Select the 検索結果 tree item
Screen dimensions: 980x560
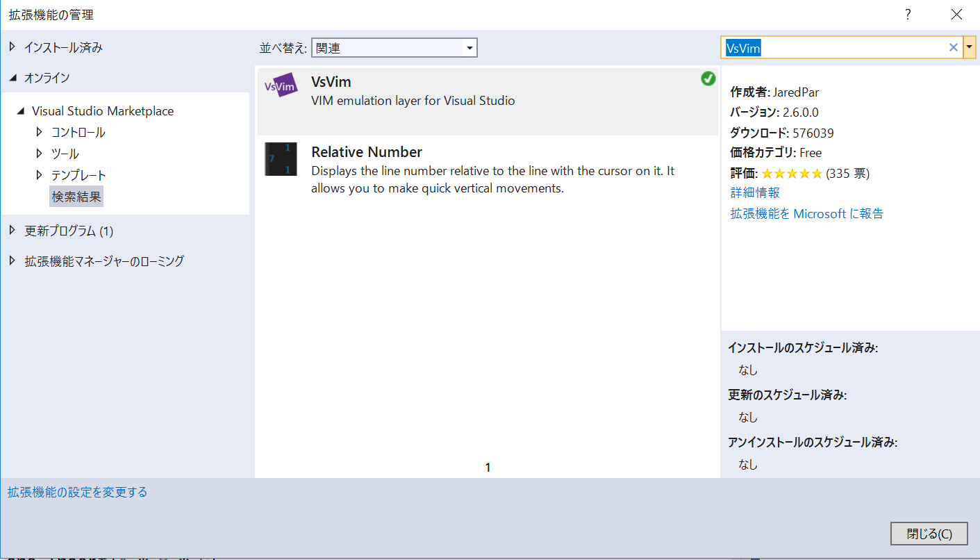pyautogui.click(x=76, y=196)
